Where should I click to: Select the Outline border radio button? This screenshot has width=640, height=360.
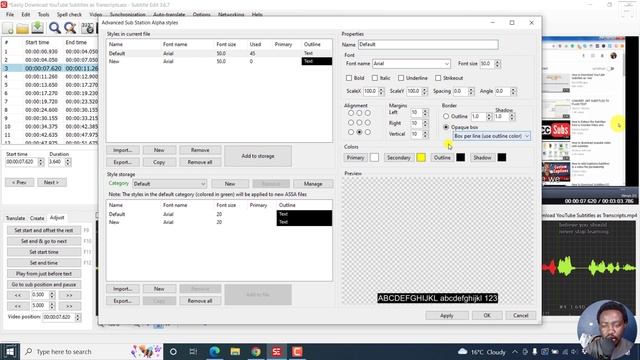[446, 116]
